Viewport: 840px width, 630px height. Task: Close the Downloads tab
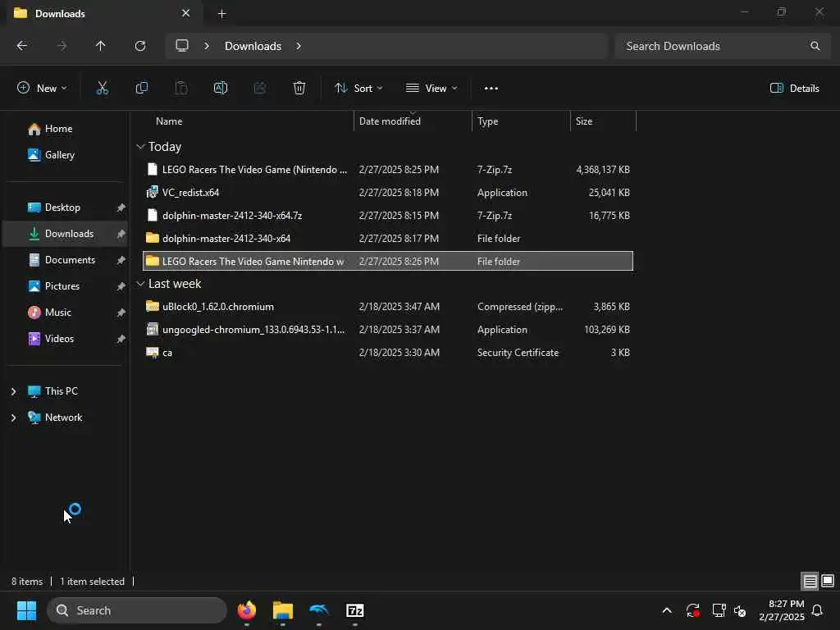coord(186,13)
